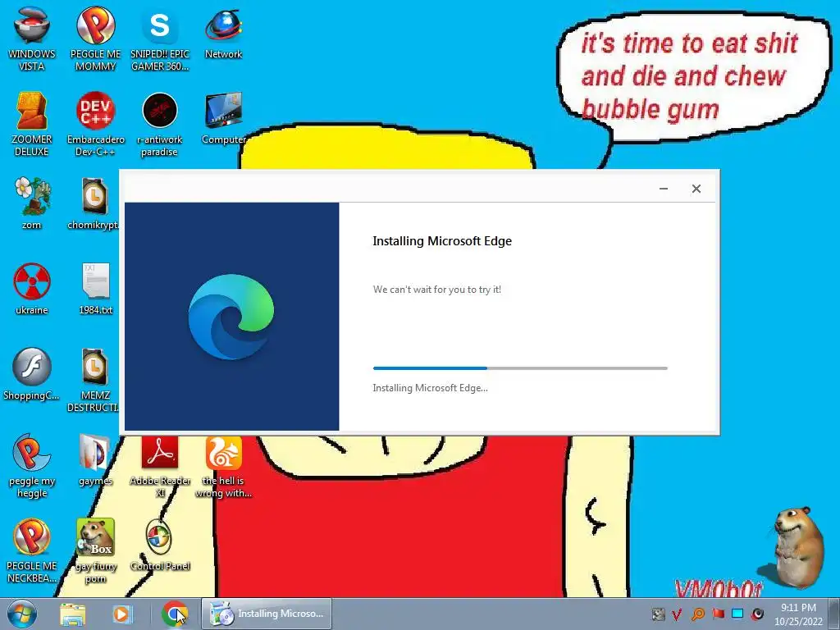840x630 pixels.
Task: Click the Installing Microso... taskbar button
Action: pos(267,614)
